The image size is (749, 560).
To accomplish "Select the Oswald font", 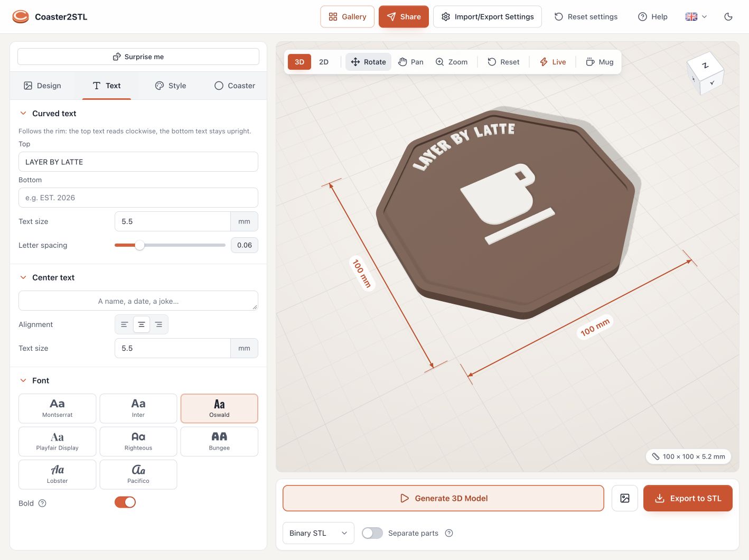I will 219,408.
